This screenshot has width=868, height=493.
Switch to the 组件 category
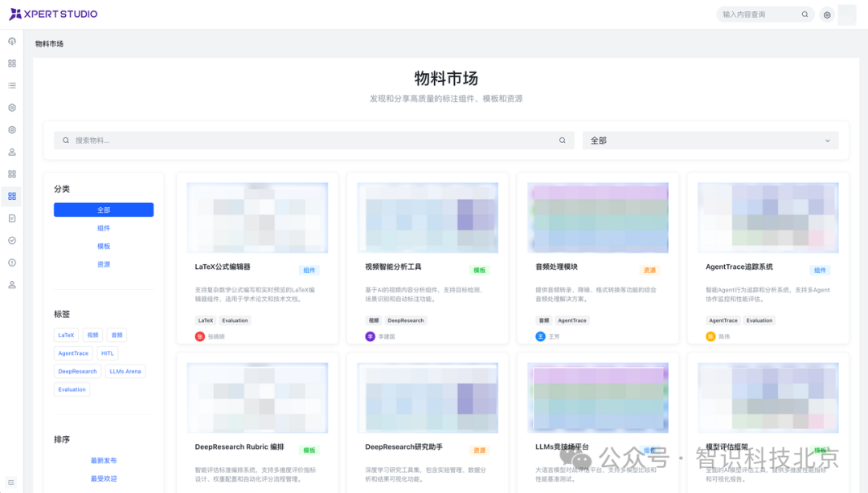pyautogui.click(x=103, y=228)
